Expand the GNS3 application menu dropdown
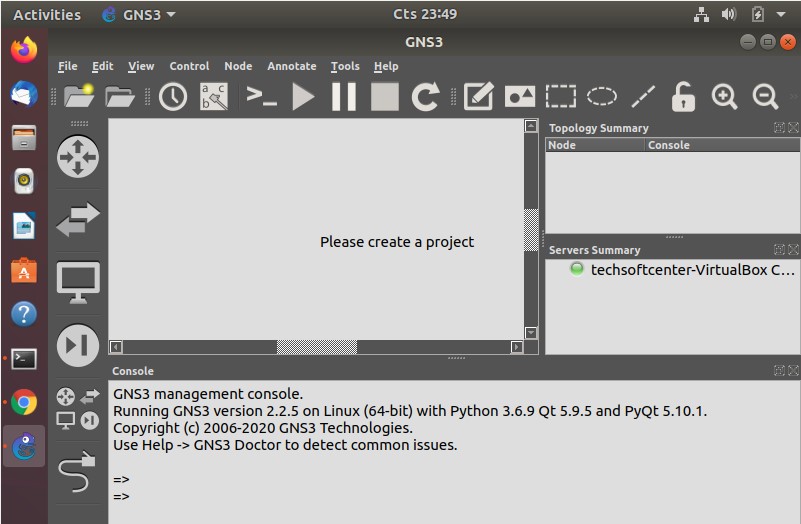Viewport: 801px width, 524px height. click(x=138, y=15)
